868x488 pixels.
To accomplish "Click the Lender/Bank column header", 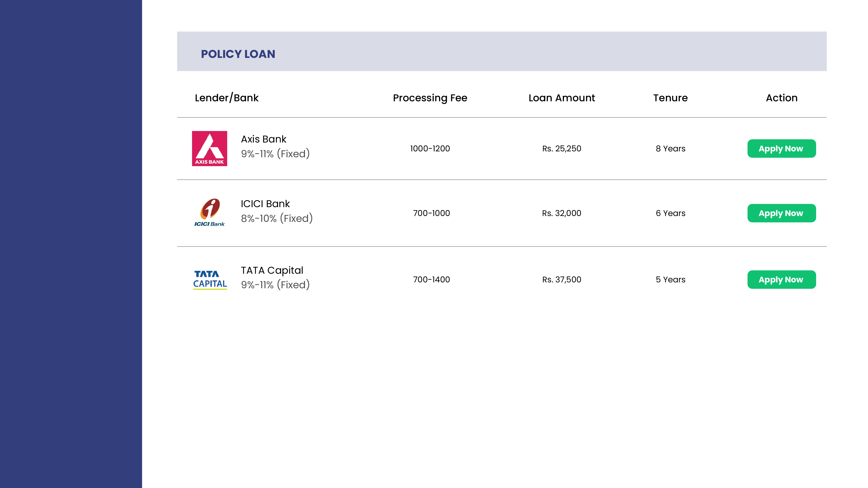I will (x=226, y=98).
